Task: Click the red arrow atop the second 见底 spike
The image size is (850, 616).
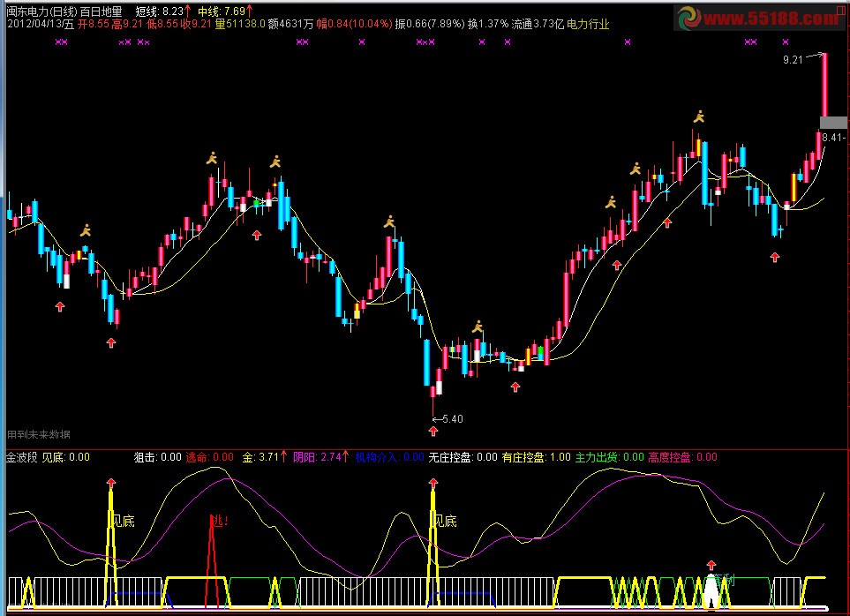Action: (433, 482)
